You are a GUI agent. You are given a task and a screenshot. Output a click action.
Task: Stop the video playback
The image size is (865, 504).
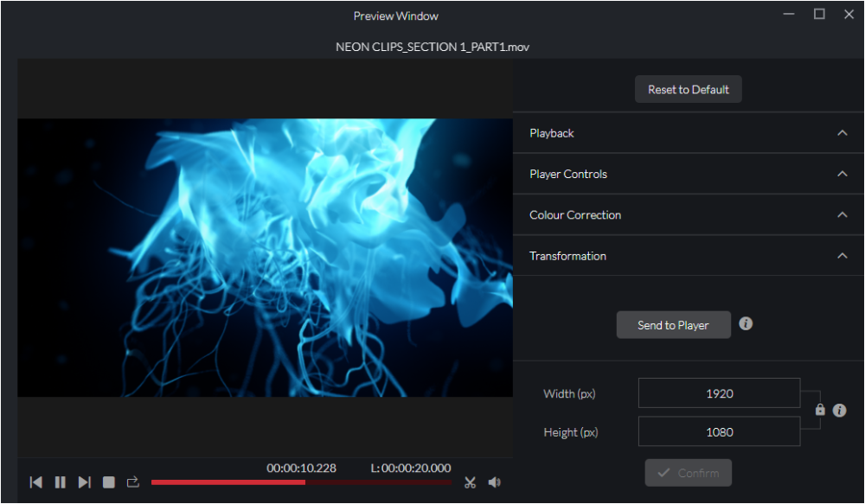tap(109, 482)
